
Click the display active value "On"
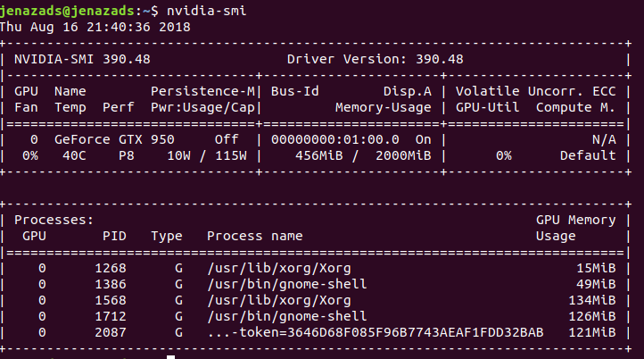click(424, 140)
